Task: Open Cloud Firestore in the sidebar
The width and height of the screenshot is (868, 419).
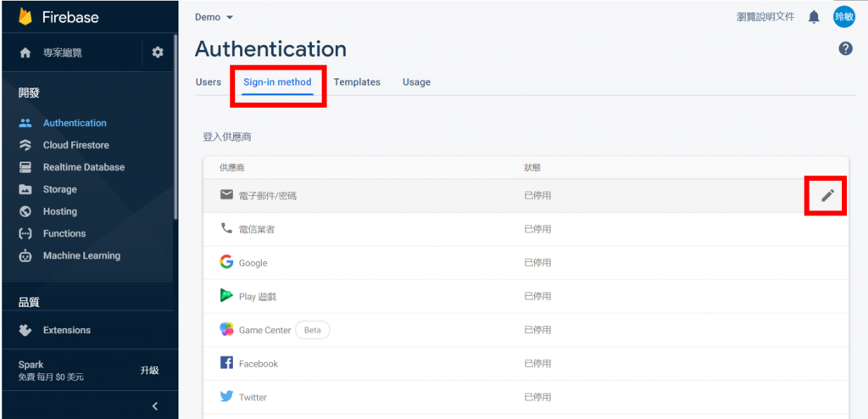Action: point(75,145)
